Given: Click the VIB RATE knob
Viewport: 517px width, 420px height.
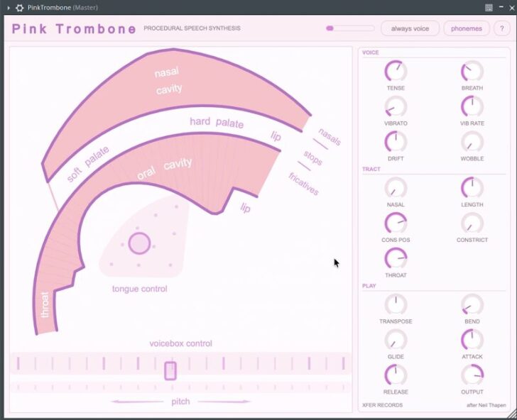Looking at the screenshot, I should click(x=472, y=106).
